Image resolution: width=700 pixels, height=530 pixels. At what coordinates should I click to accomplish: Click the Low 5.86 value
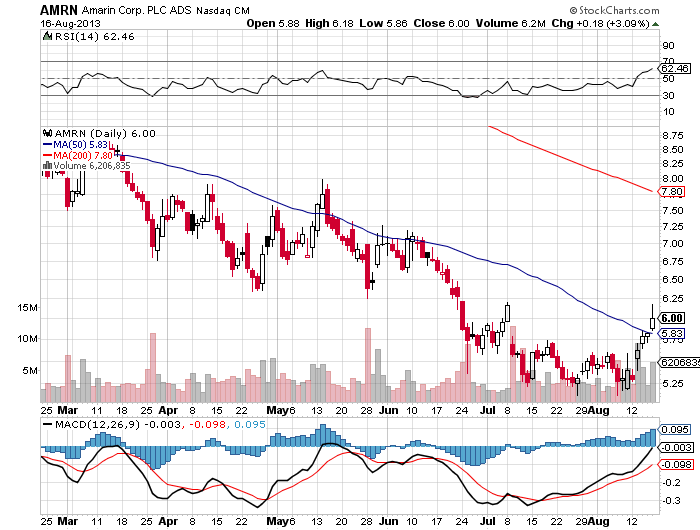(383, 23)
